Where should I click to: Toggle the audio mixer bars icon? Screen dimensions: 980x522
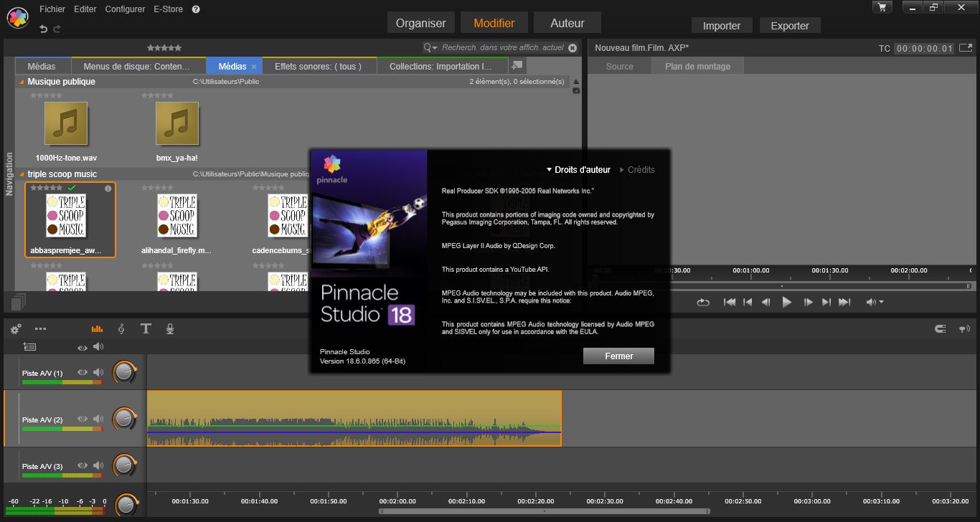click(97, 328)
